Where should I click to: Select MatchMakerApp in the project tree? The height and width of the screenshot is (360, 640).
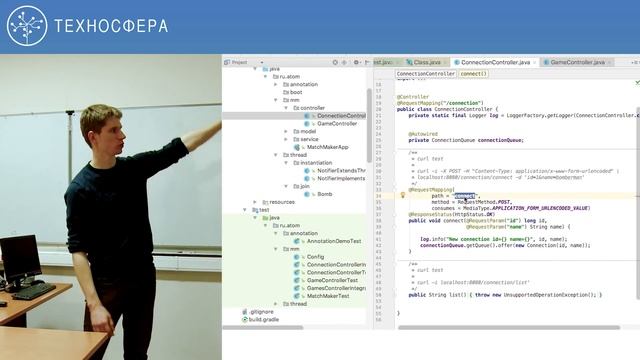(x=327, y=147)
